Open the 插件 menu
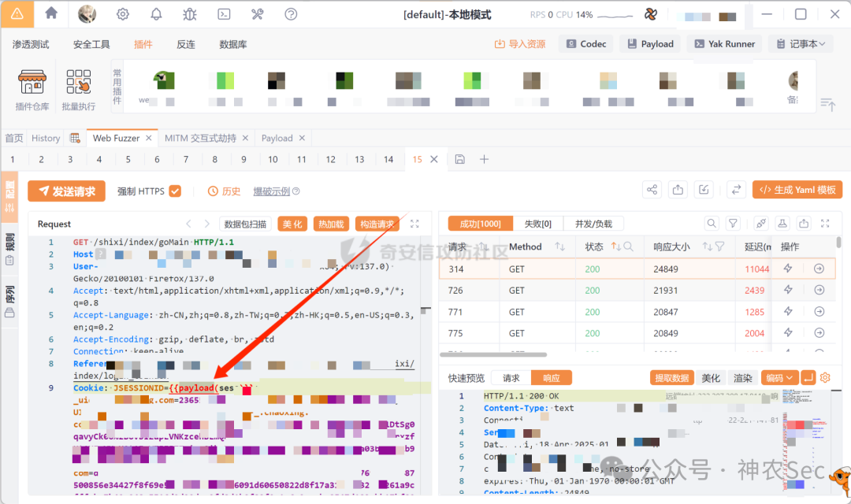The image size is (851, 504). [x=143, y=44]
